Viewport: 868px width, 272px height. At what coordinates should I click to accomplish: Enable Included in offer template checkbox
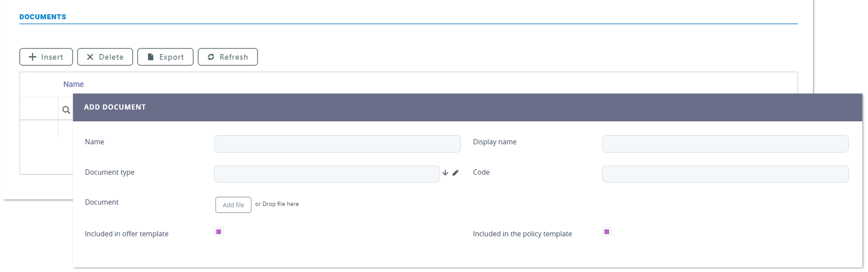[x=219, y=232]
